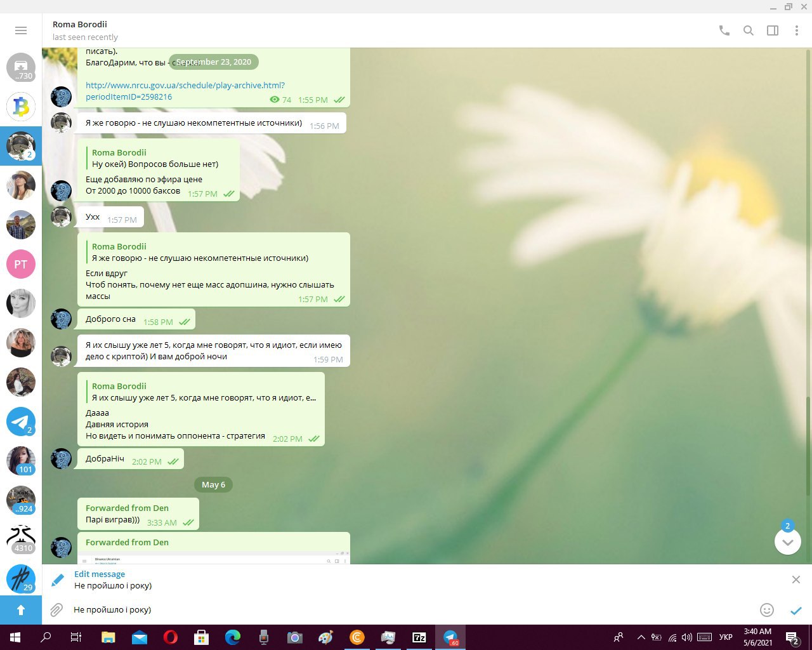Screen dimensions: 812x650
Task: Open the chat with 924 unread badge
Action: pos(21,500)
